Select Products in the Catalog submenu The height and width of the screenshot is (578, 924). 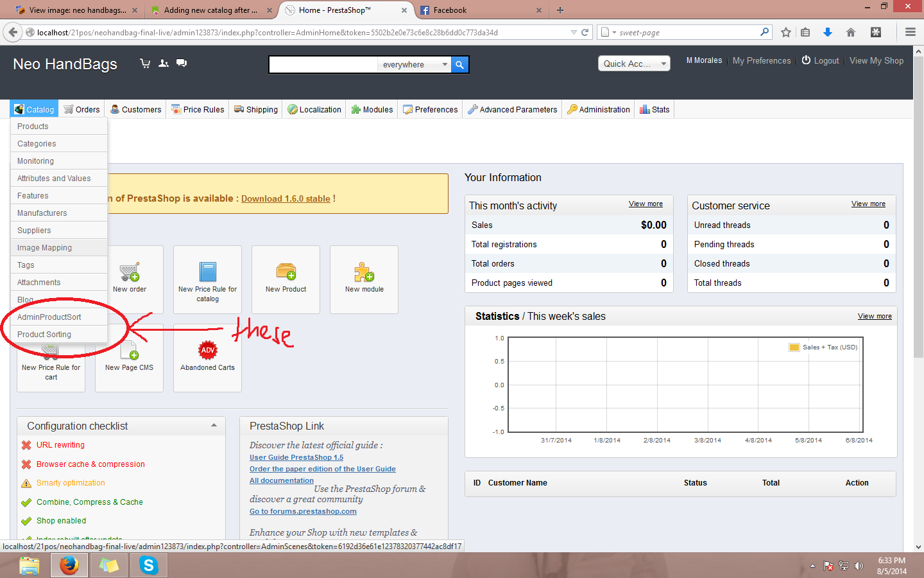tap(59, 127)
